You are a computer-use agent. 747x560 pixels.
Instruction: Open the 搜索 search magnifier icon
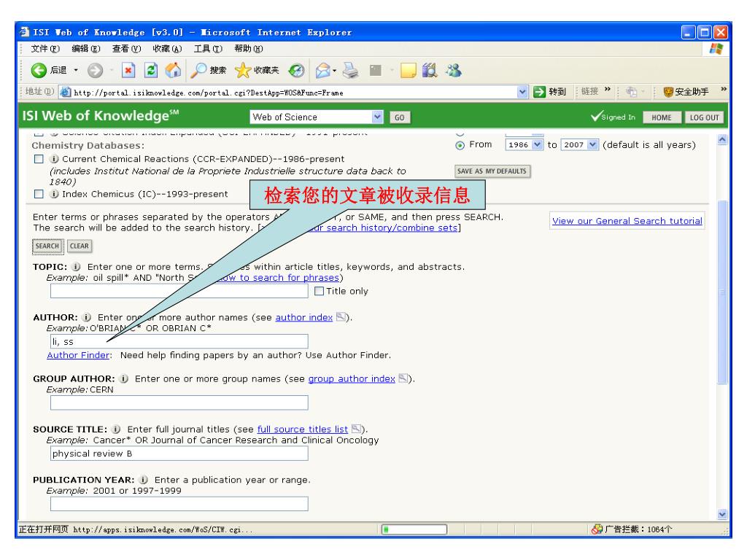(x=198, y=71)
